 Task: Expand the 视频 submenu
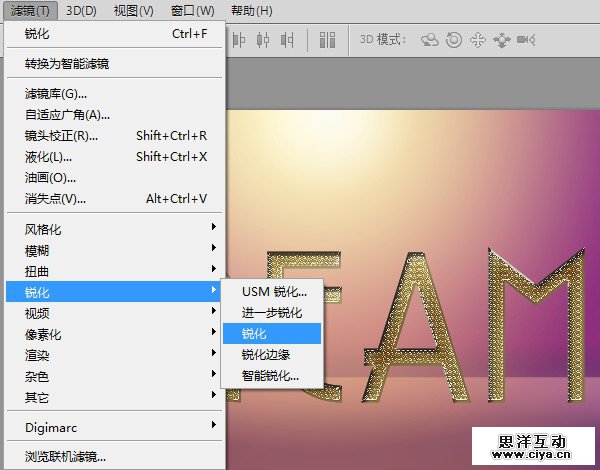(114, 313)
